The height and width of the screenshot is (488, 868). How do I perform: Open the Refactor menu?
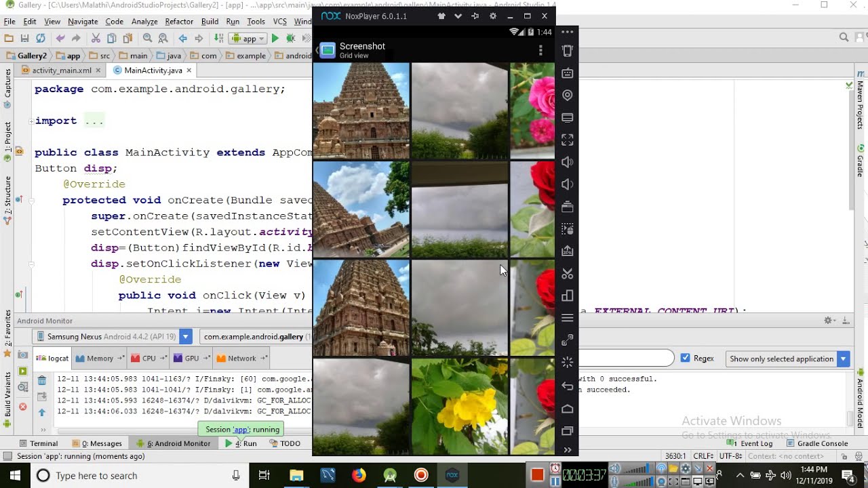(x=179, y=22)
